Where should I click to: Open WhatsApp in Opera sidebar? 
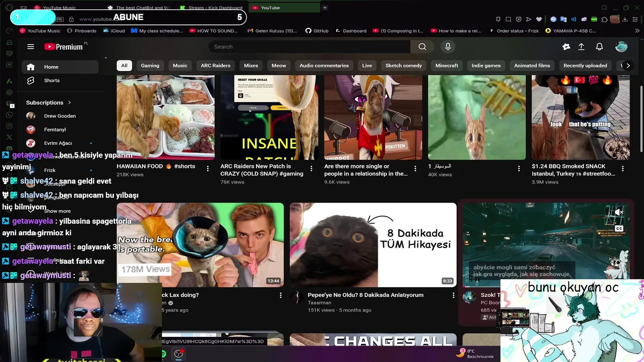[x=9, y=115]
